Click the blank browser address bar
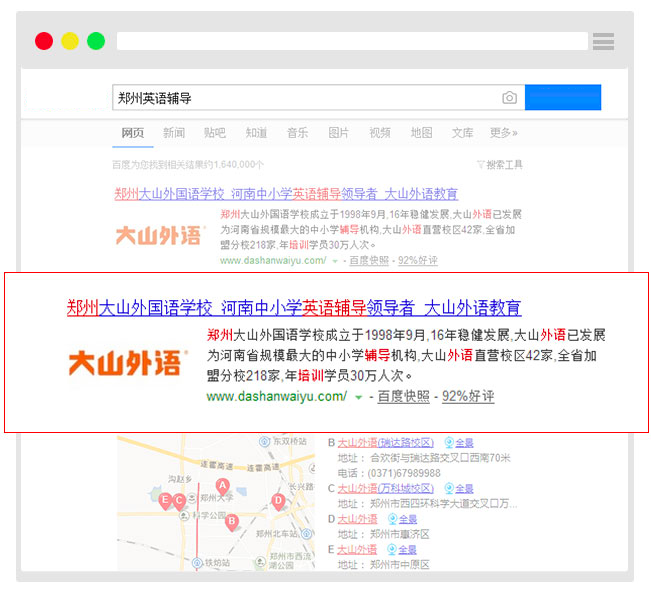The image size is (651, 592). pyautogui.click(x=352, y=41)
